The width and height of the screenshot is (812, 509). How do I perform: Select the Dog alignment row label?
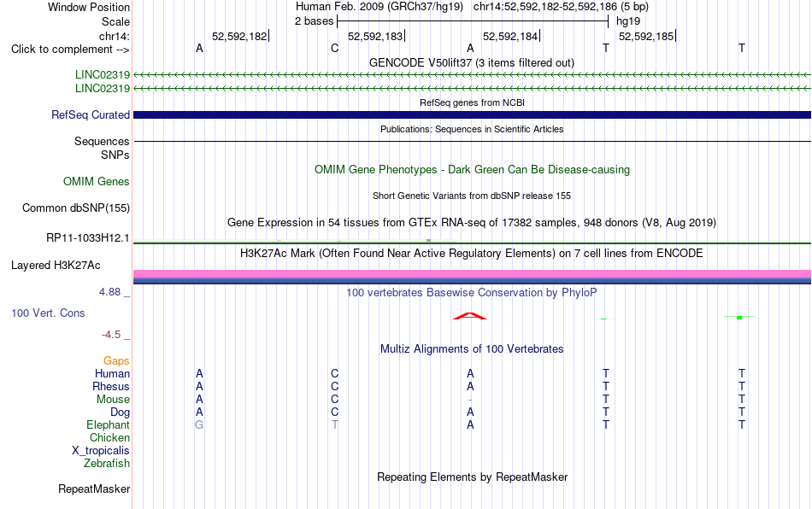[120, 412]
